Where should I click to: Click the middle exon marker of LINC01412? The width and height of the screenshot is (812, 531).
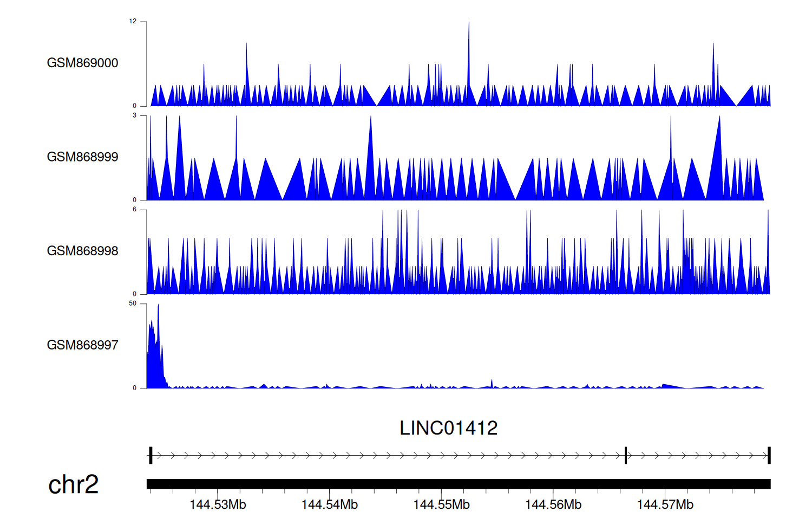tap(626, 455)
